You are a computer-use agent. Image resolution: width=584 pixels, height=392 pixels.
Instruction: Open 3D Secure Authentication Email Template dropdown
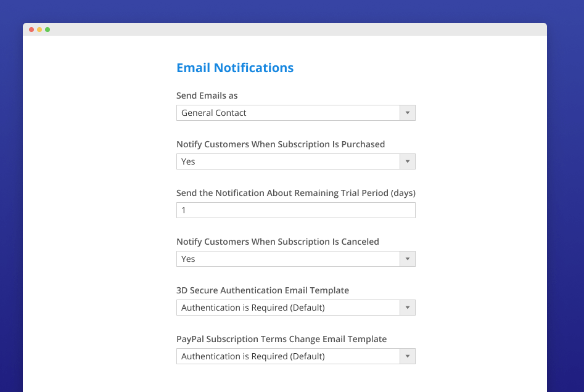288,308
